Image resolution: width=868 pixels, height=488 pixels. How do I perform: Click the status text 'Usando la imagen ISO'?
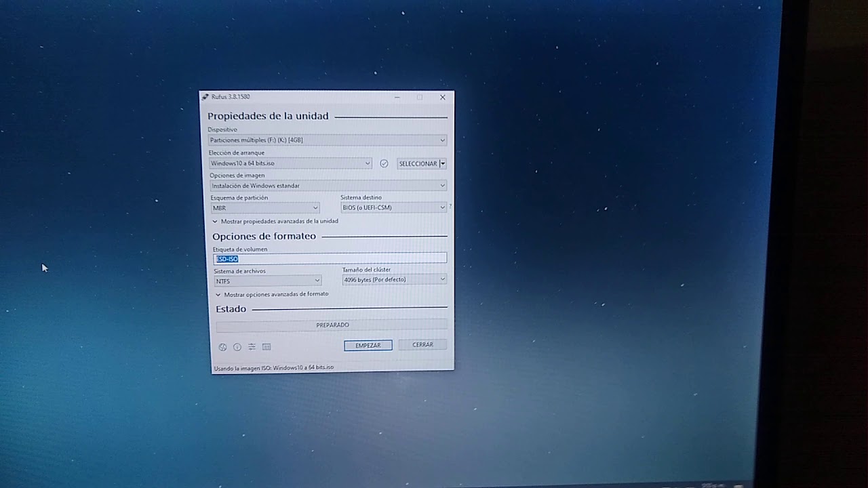coord(274,368)
